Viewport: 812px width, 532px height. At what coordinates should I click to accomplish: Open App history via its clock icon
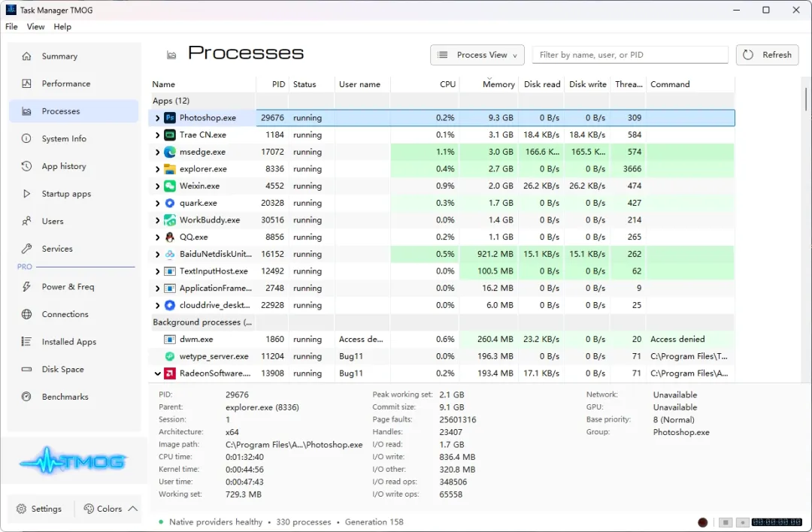(x=26, y=166)
